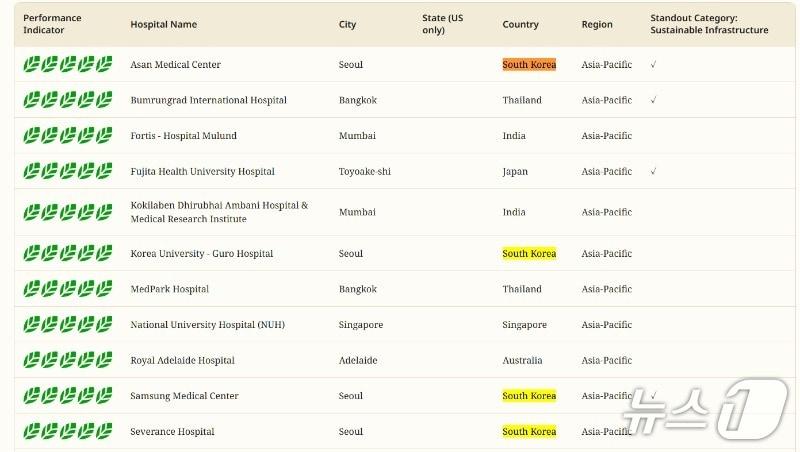The width and height of the screenshot is (800, 452).
Task: Click the leaf rating icons for Fujita Health University Hospital
Action: [x=68, y=171]
